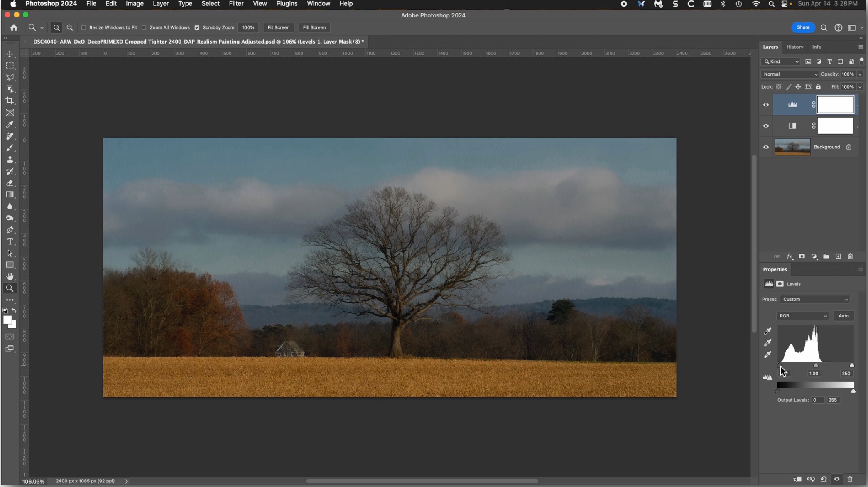
Task: Open the layer blend mode dropdown
Action: 788,74
